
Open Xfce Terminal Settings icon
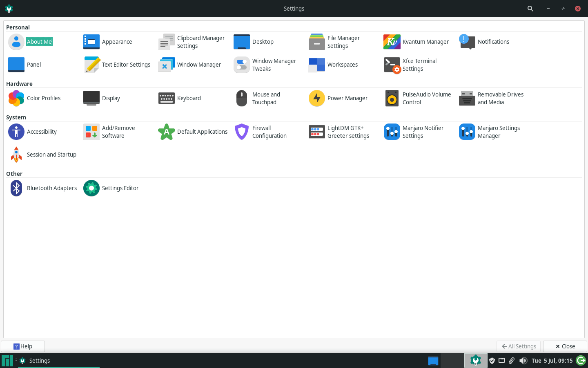(392, 65)
